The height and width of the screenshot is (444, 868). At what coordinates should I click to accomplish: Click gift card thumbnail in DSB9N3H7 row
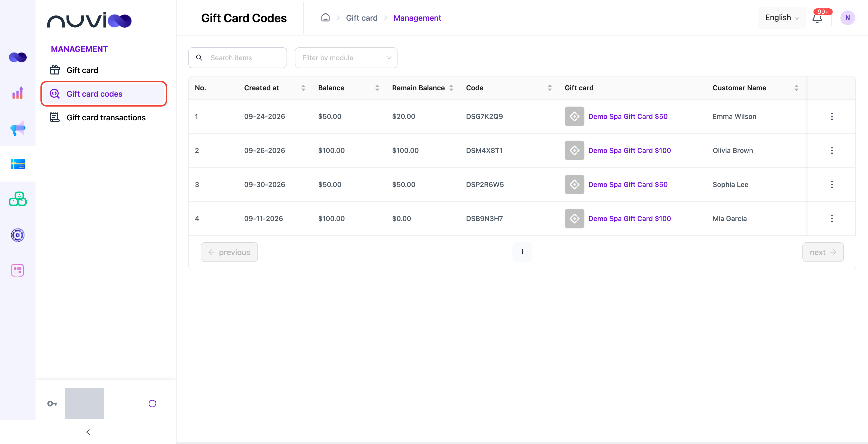coord(575,219)
